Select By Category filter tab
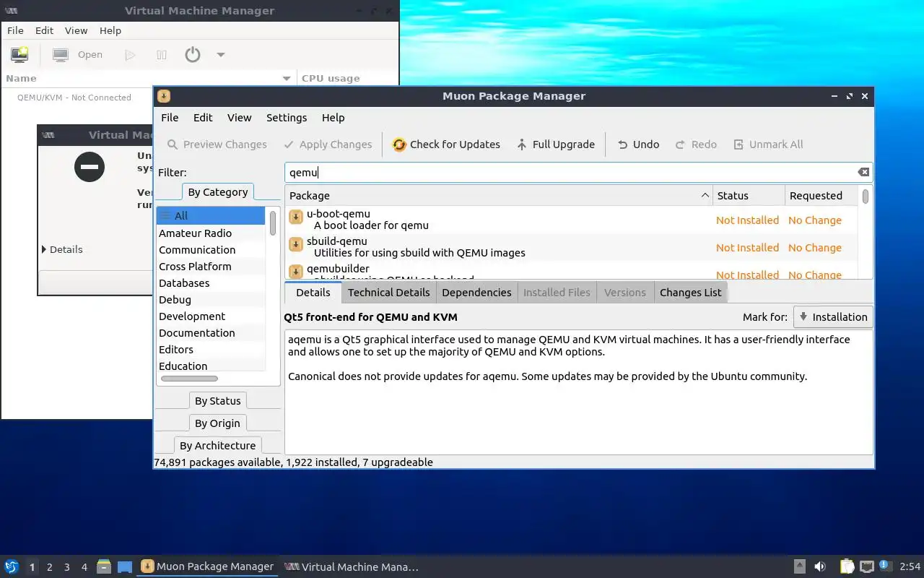924x578 pixels. (x=217, y=192)
